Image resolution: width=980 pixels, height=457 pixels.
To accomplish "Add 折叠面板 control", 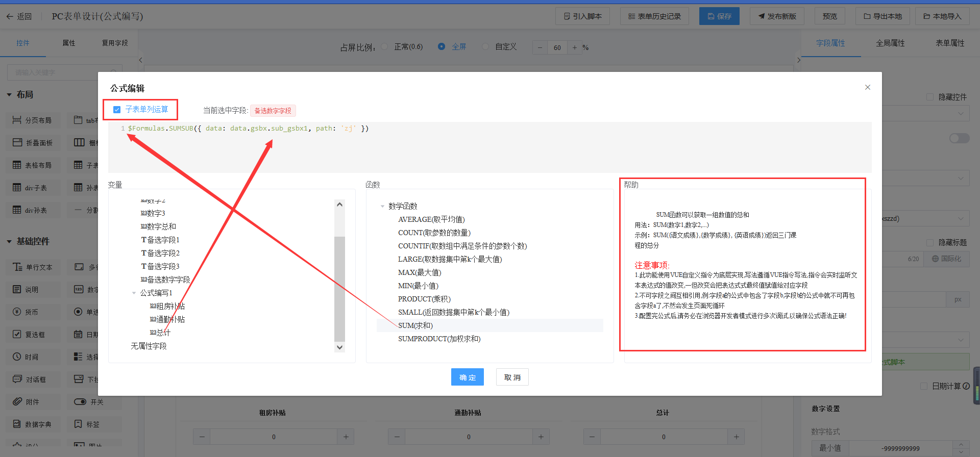I will click(x=33, y=143).
